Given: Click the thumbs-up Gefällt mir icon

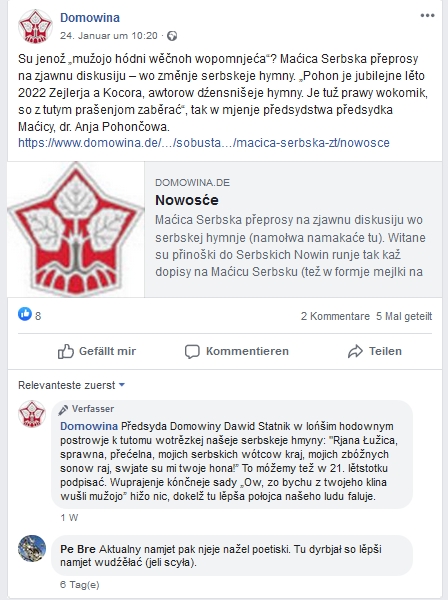Looking at the screenshot, I should pos(65,351).
